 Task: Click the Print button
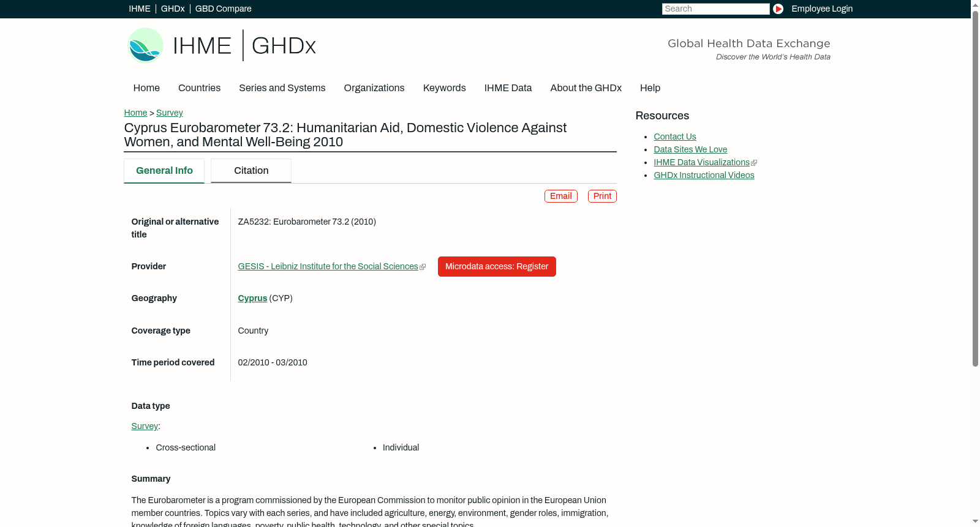(x=602, y=196)
